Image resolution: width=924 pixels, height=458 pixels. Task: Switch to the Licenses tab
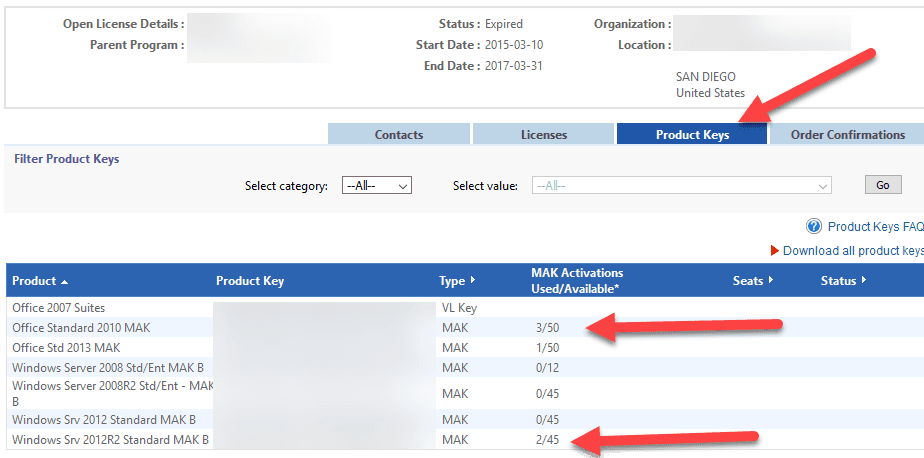544,134
